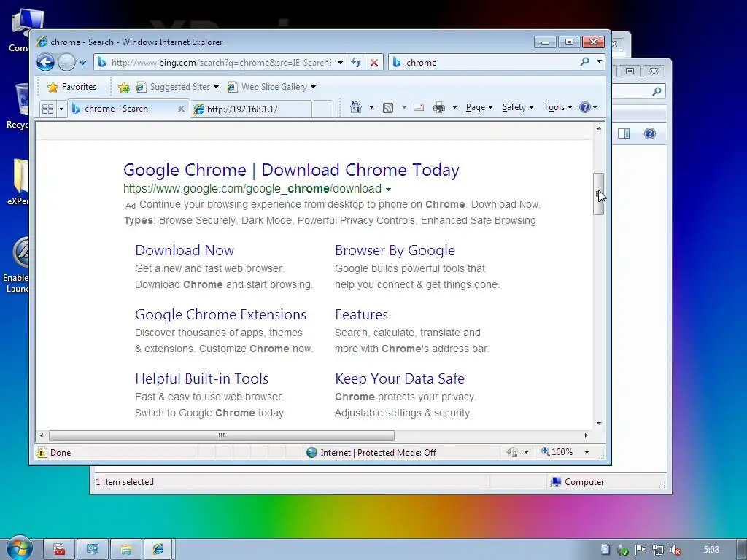Click Help icon in background Explorer window

[x=650, y=133]
